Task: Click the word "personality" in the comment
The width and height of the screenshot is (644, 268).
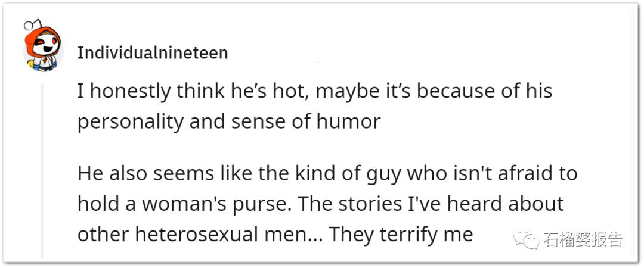Action: click(131, 123)
